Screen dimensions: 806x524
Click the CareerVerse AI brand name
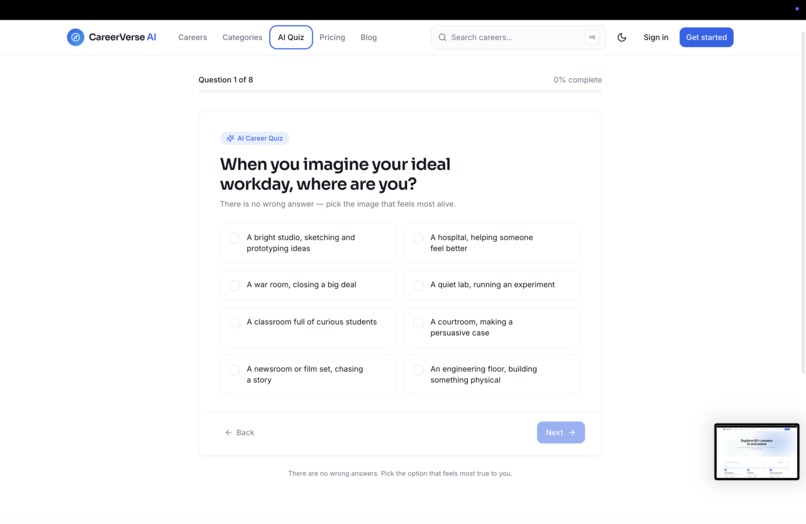click(x=122, y=37)
